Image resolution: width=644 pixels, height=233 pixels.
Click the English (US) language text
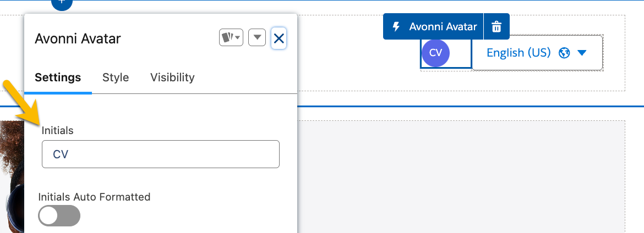pos(519,53)
